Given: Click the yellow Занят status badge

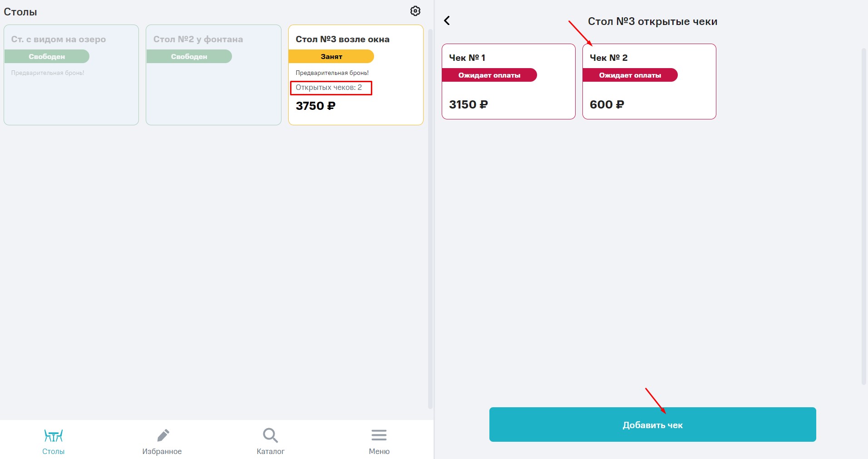Looking at the screenshot, I should (331, 56).
